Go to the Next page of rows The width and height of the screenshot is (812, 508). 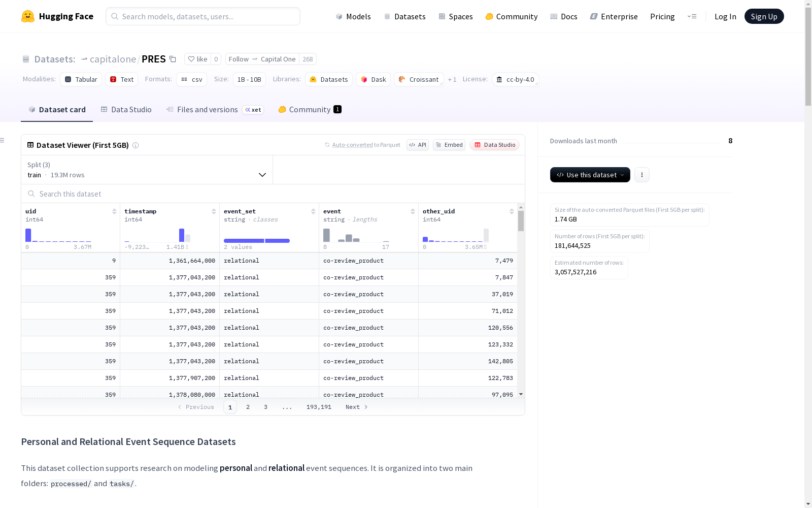tap(356, 407)
